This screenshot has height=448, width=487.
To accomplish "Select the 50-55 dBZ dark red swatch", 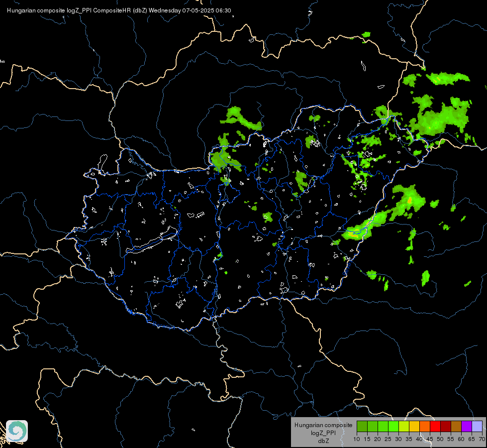I will pyautogui.click(x=446, y=426).
